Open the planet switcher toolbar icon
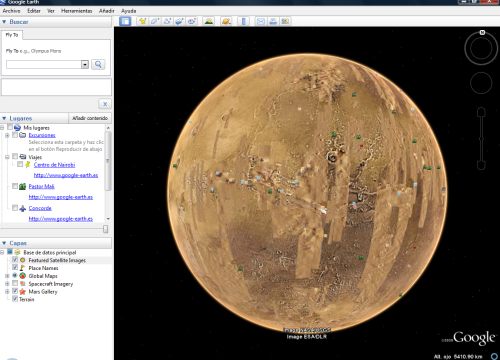 coord(226,21)
